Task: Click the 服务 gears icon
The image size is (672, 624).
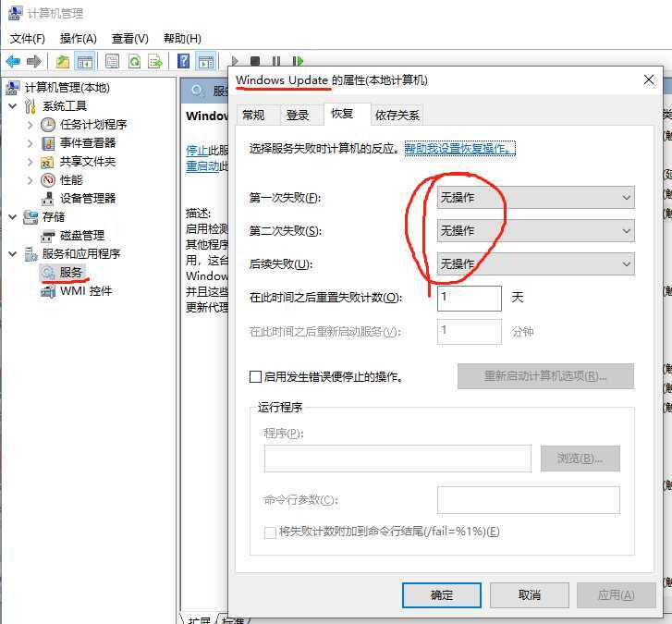Action: 48,273
